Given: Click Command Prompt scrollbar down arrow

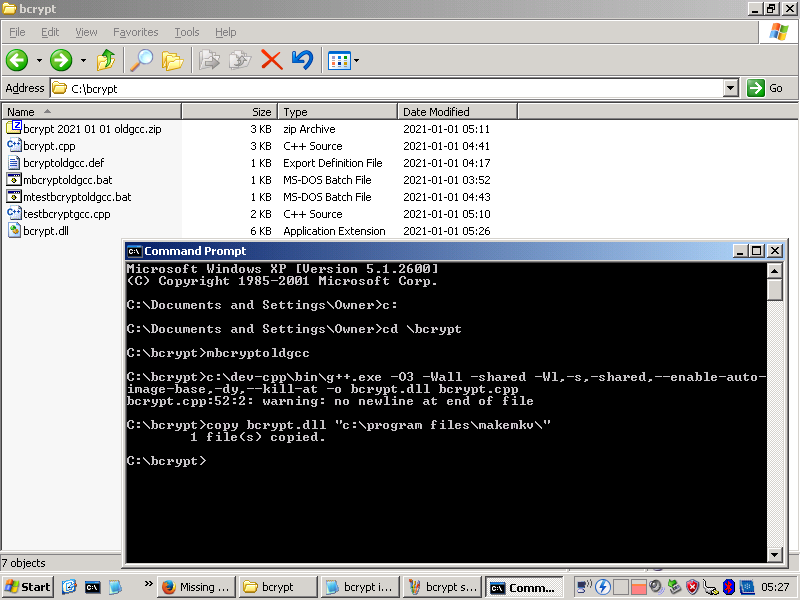Looking at the screenshot, I should (775, 553).
